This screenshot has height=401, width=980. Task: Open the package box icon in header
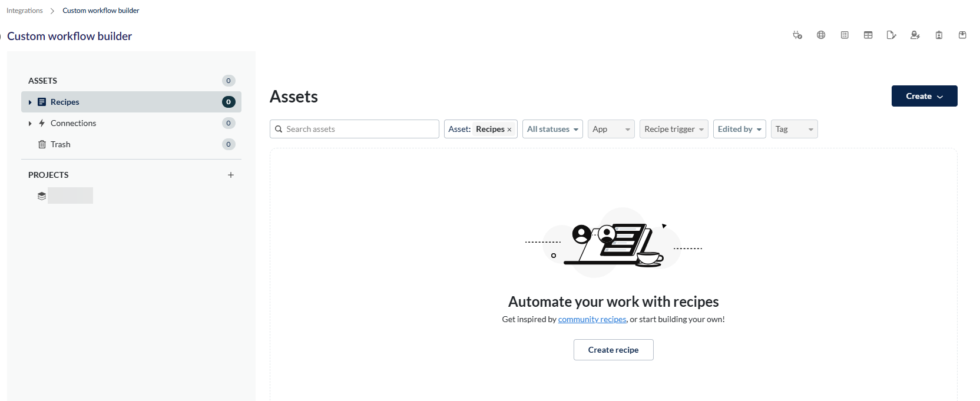coord(962,35)
